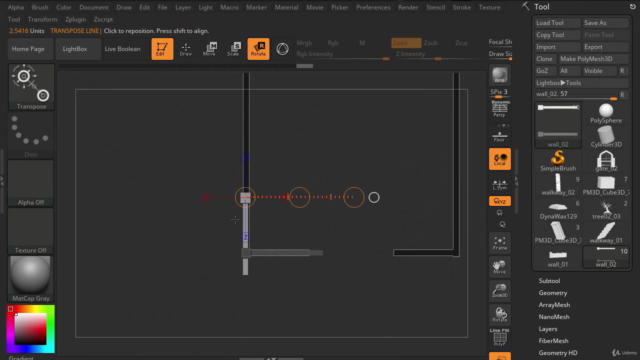
Task: Click the Frame view icon
Action: tap(500, 243)
